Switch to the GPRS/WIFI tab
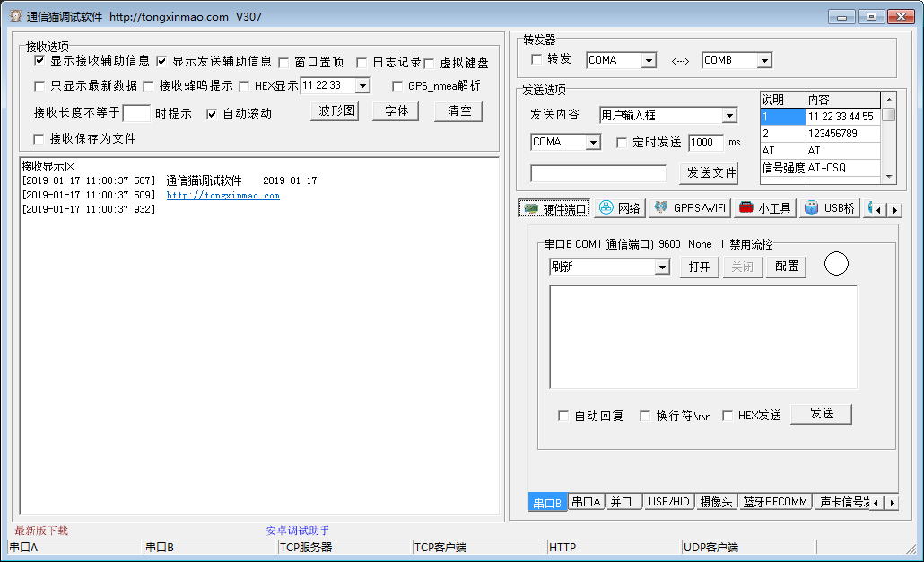 690,208
